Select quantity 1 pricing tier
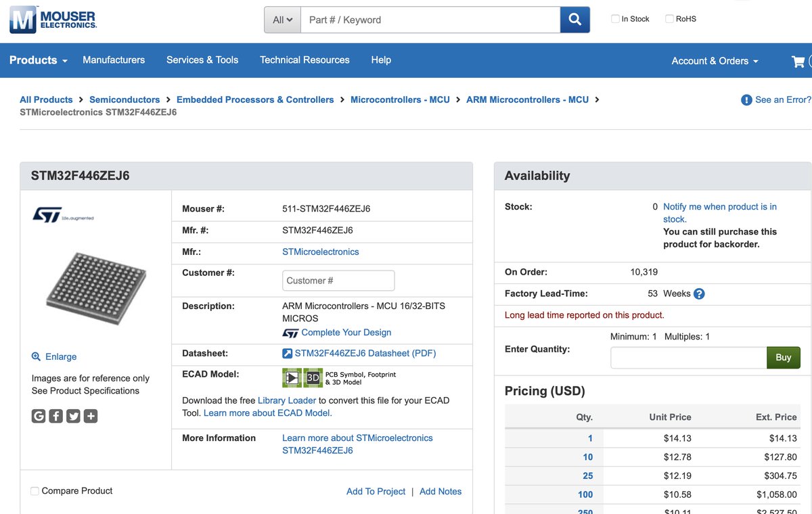The image size is (812, 514). click(x=590, y=438)
